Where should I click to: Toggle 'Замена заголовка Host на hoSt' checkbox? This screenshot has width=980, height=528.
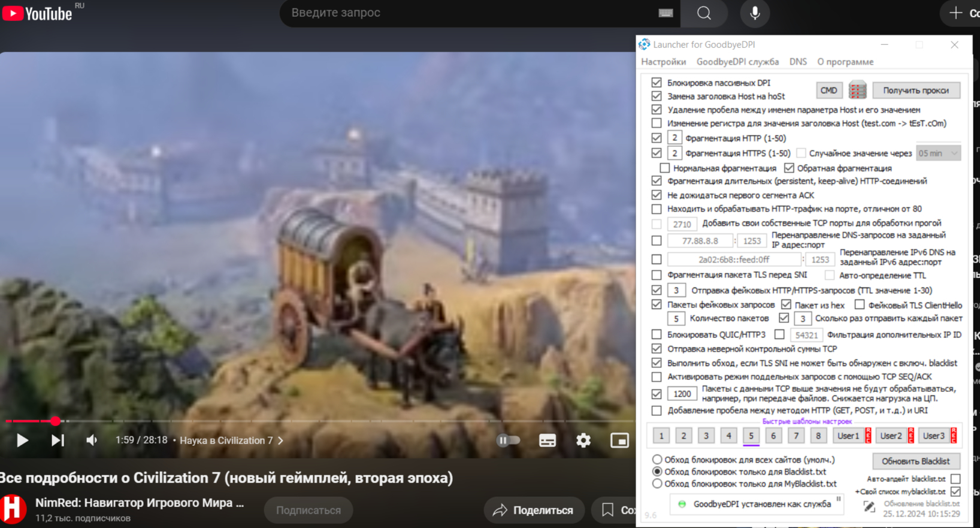[657, 96]
